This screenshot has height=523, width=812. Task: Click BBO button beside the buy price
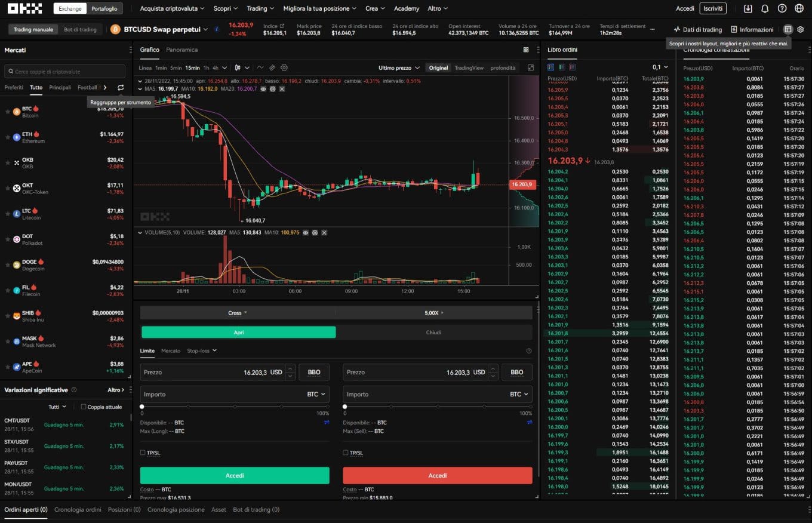[314, 372]
